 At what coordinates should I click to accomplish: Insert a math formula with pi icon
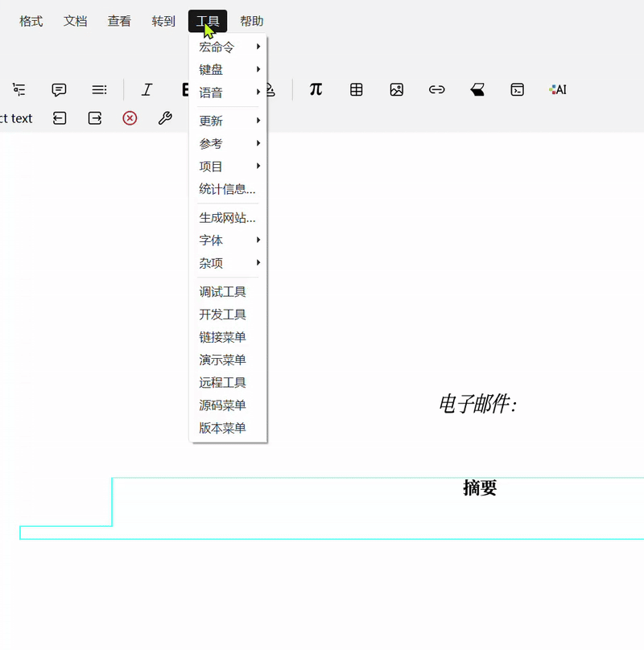coord(316,90)
